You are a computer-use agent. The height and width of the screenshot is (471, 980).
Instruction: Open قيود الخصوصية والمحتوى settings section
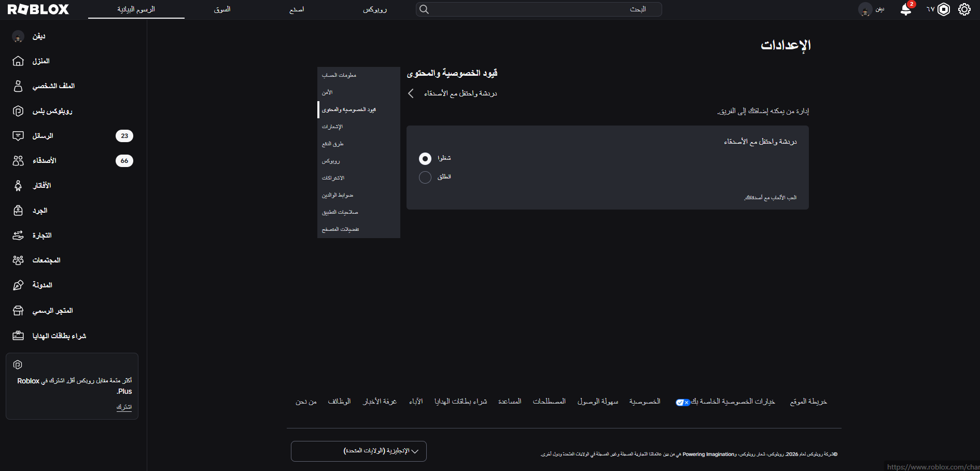coord(359,109)
